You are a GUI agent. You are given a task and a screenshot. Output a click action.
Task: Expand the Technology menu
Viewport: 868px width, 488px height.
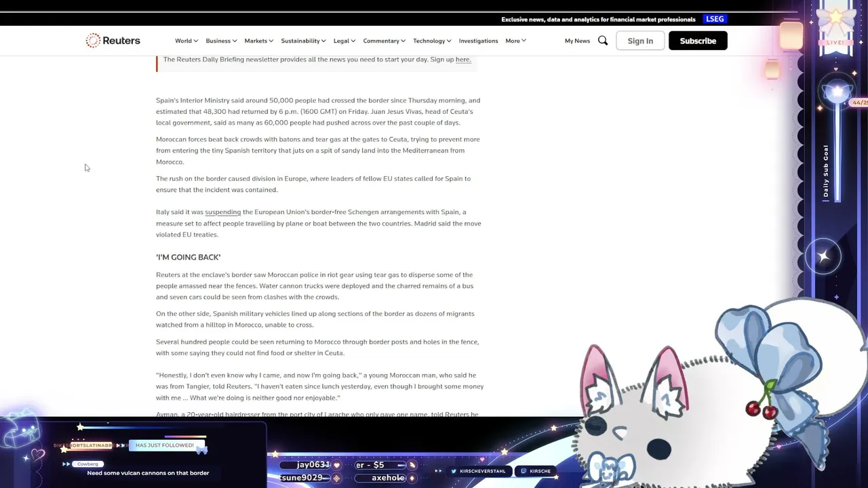pos(432,41)
